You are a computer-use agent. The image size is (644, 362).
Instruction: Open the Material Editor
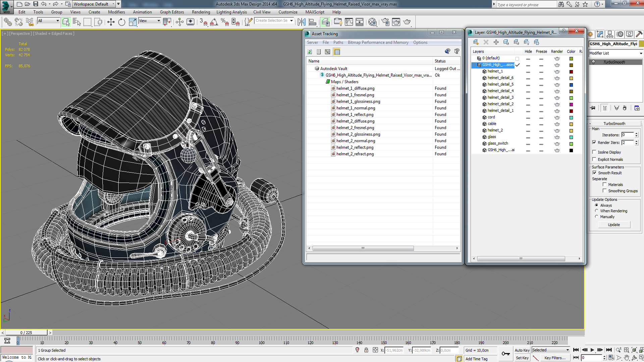372,22
